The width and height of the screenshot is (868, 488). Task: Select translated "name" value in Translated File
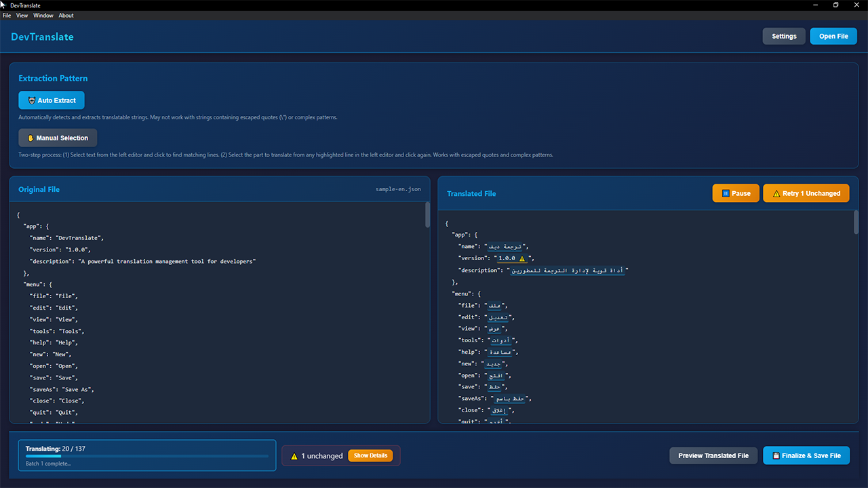click(x=505, y=247)
